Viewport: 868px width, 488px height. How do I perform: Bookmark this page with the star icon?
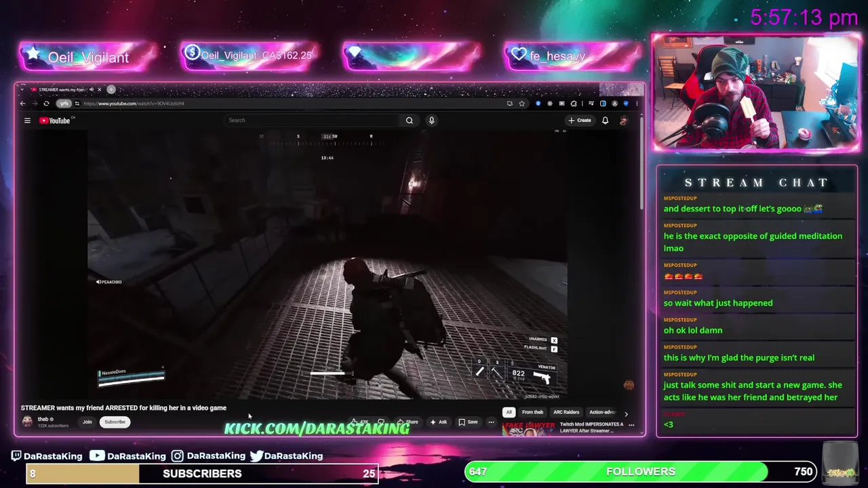click(521, 103)
